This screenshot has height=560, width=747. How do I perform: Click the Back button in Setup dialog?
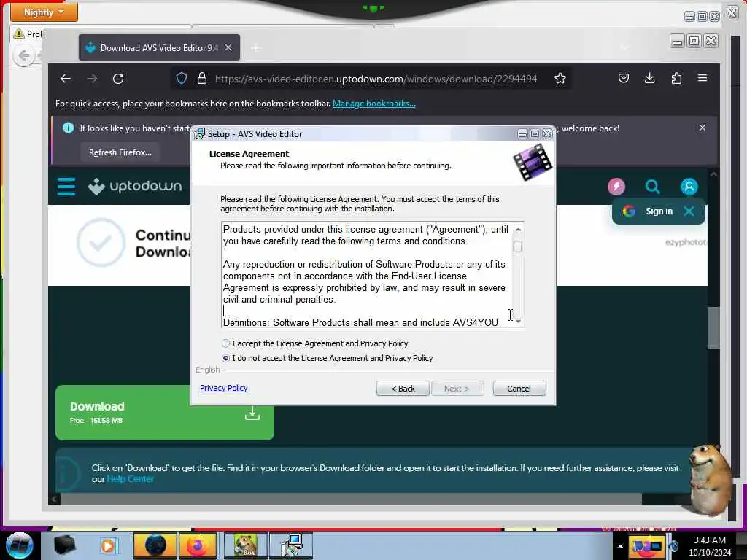(x=403, y=389)
